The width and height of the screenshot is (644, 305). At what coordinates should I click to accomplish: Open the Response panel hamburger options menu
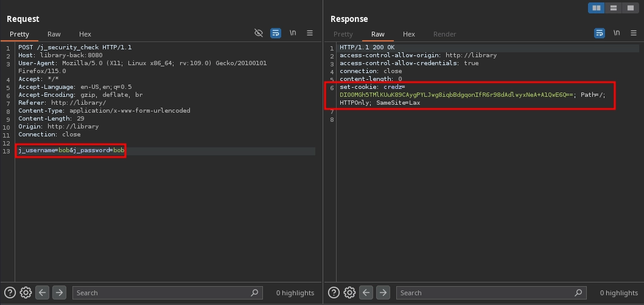pos(634,33)
